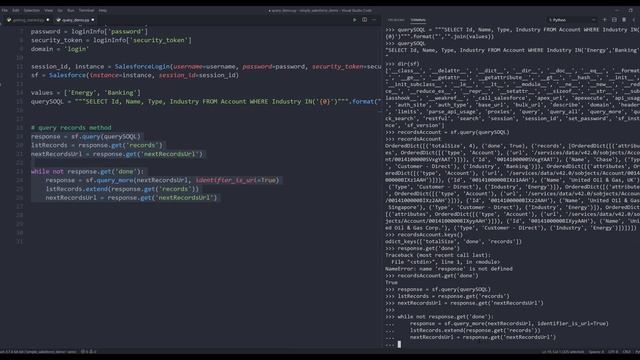Open the Go menu
Image resolution: width=640 pixels, height=360 pixels.
[x=60, y=10]
